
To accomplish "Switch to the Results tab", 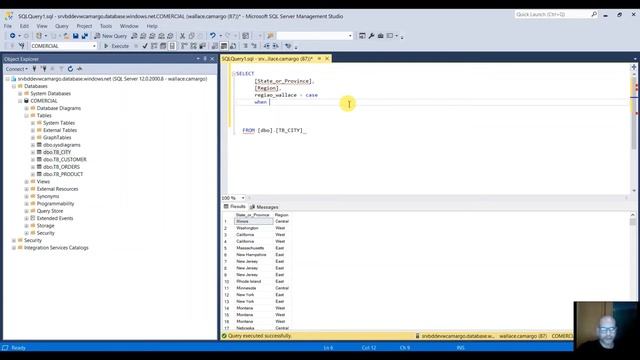I will click(x=235, y=207).
